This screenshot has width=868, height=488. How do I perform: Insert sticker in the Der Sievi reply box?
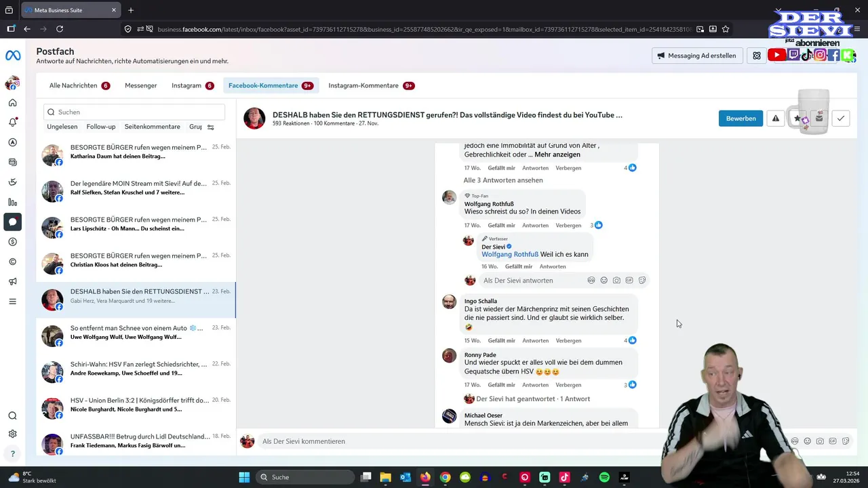[642, 281]
